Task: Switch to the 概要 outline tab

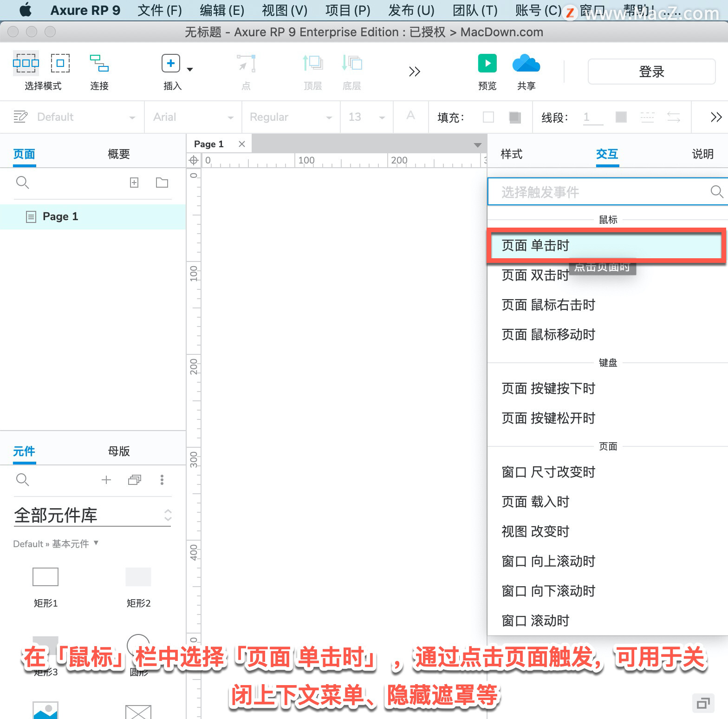Action: point(119,154)
